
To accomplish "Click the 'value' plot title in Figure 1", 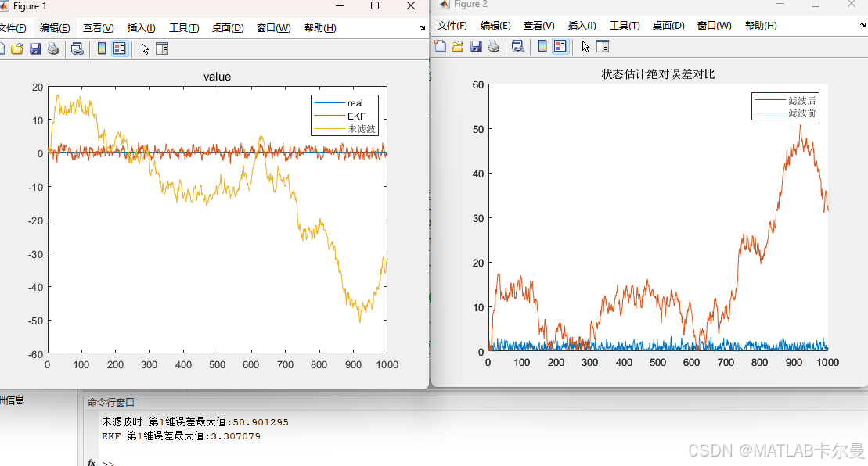I will click(x=217, y=77).
